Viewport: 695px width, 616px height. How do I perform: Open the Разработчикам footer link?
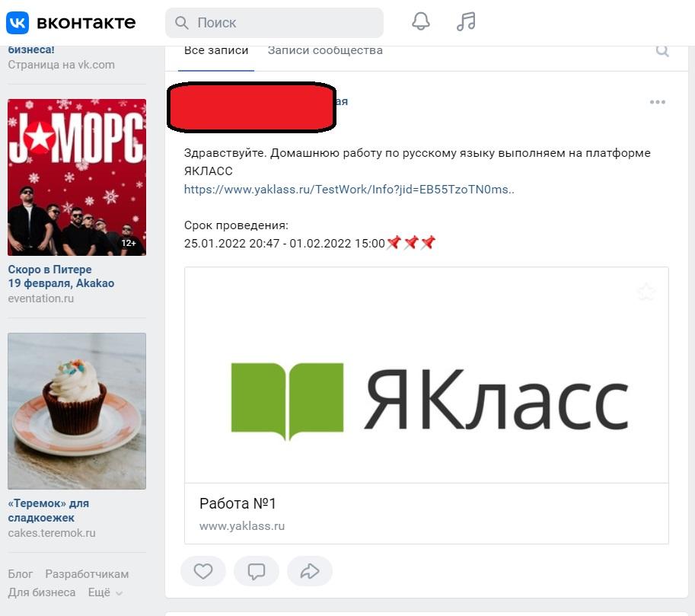pyautogui.click(x=87, y=574)
